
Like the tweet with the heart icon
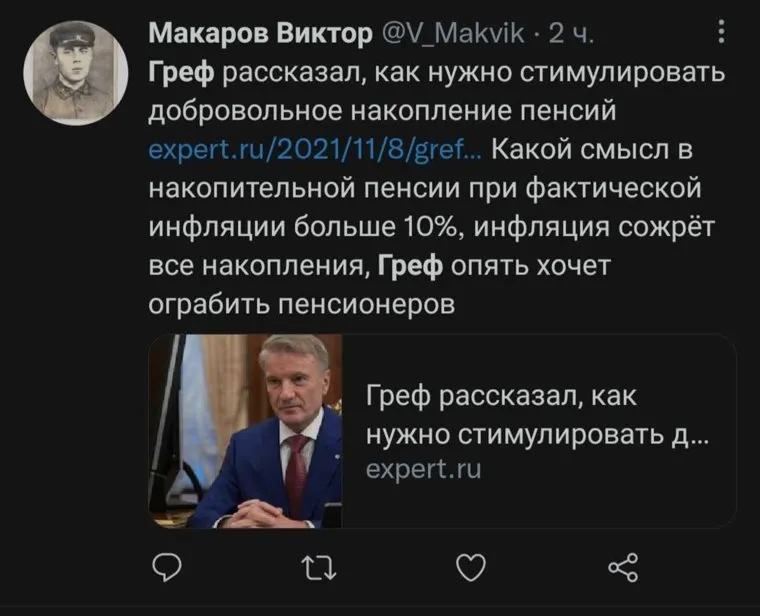coord(470,569)
